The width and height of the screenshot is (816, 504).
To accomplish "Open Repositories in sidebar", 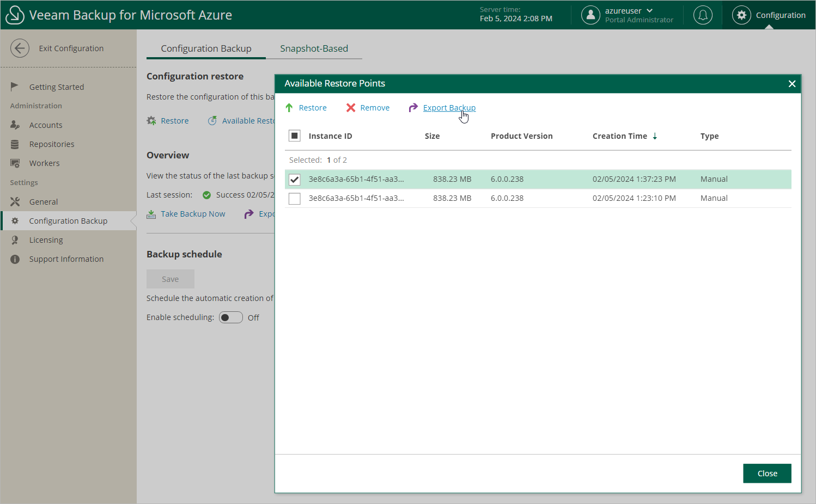I will tap(52, 144).
